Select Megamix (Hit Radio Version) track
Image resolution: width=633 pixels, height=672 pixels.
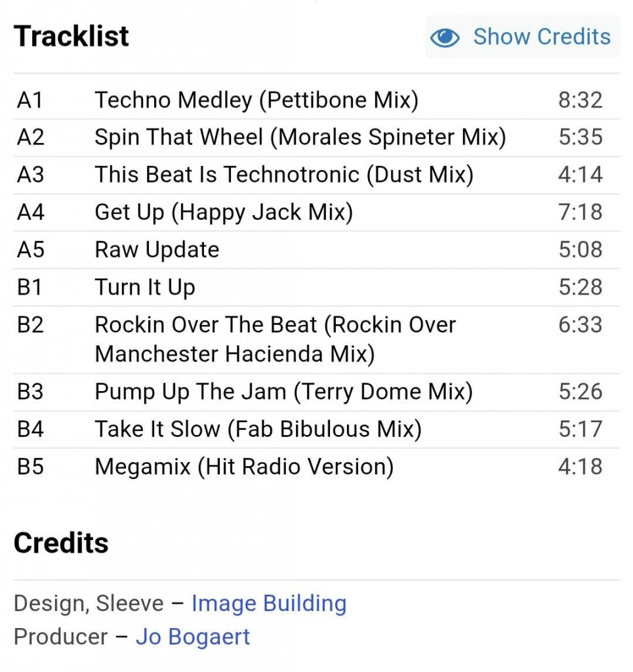244,467
